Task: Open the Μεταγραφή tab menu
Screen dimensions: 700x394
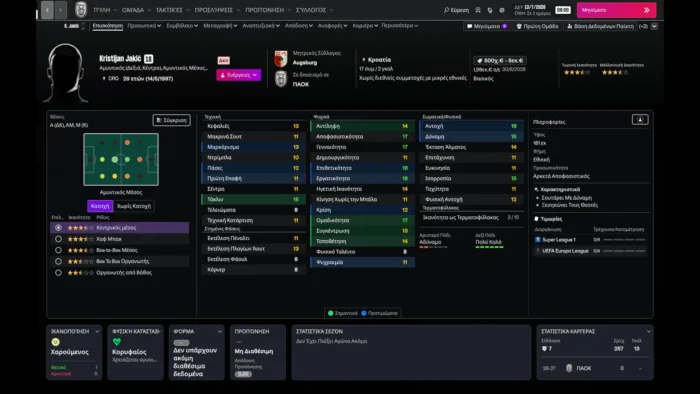Action: coord(221,26)
